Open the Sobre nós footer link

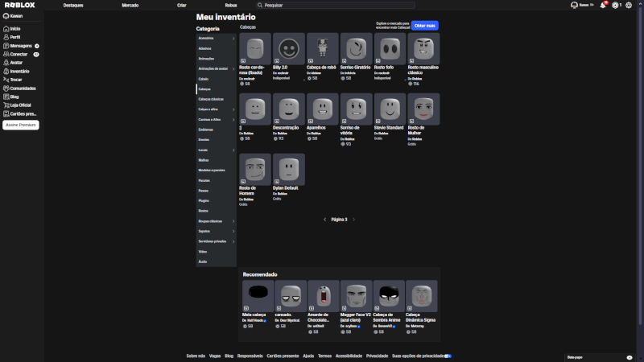196,356
